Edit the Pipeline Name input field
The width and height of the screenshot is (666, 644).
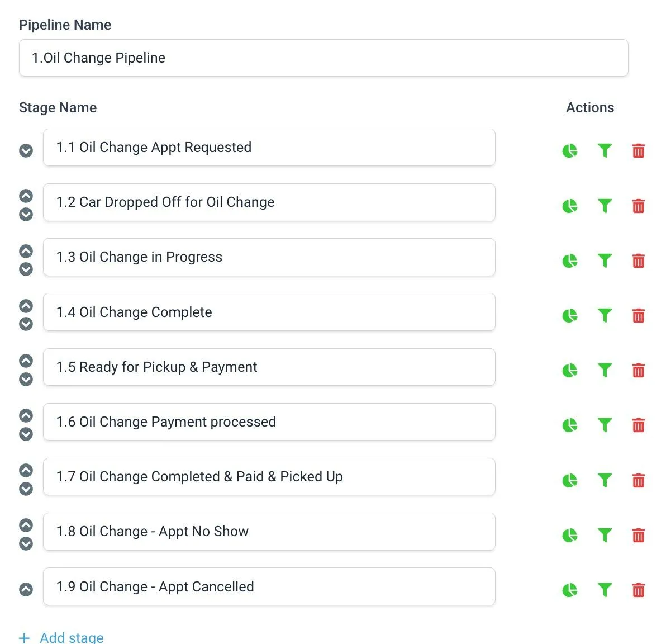324,58
